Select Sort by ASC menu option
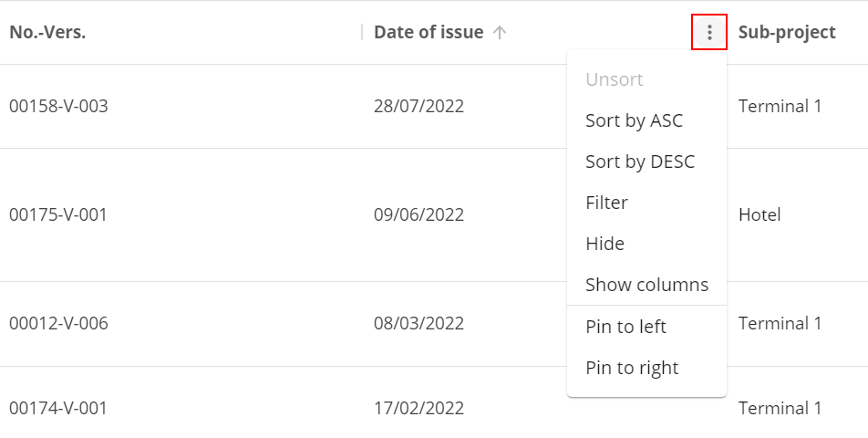This screenshot has height=438, width=868. coord(634,120)
